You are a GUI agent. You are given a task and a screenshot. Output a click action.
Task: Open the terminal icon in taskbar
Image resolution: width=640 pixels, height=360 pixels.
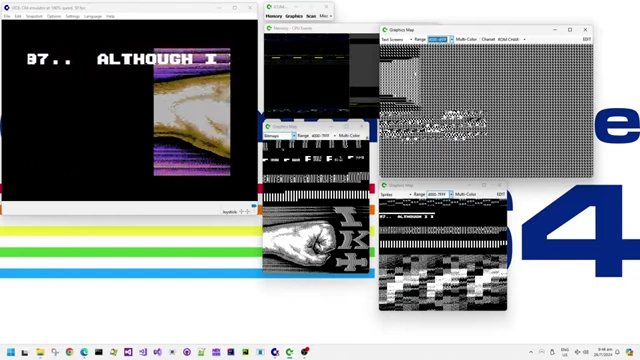[99, 352]
